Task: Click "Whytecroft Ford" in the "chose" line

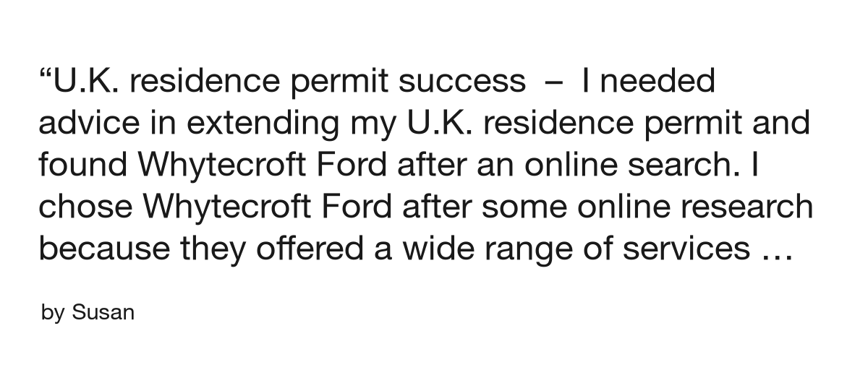Action: click(x=269, y=207)
